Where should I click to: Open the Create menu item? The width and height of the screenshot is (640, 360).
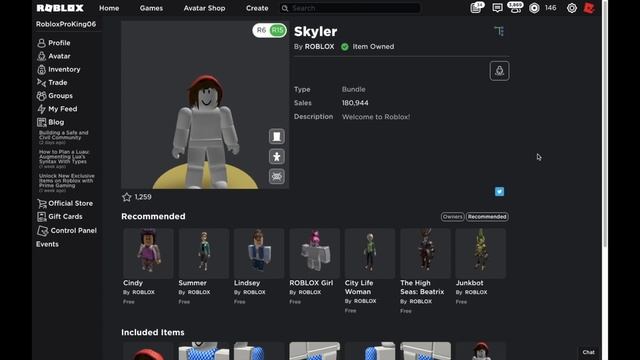257,8
